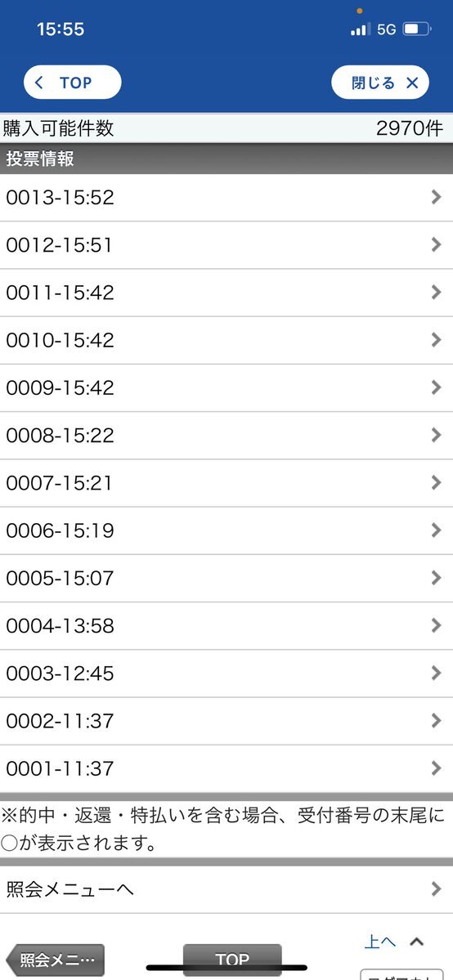This screenshot has width=453, height=980.
Task: View details for 0005-15:07
Action: [x=226, y=578]
